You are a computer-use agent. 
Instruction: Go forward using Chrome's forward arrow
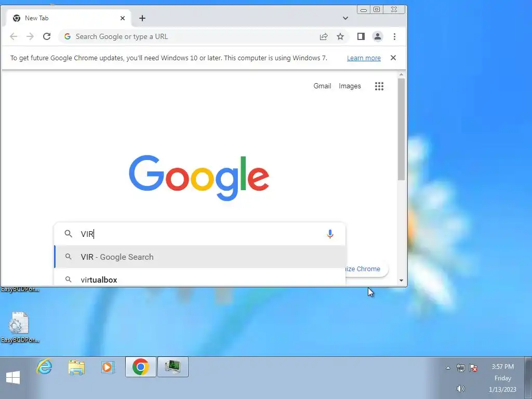(x=30, y=36)
